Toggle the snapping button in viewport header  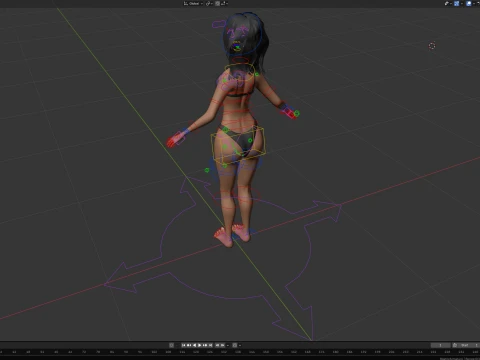pyautogui.click(x=218, y=3)
